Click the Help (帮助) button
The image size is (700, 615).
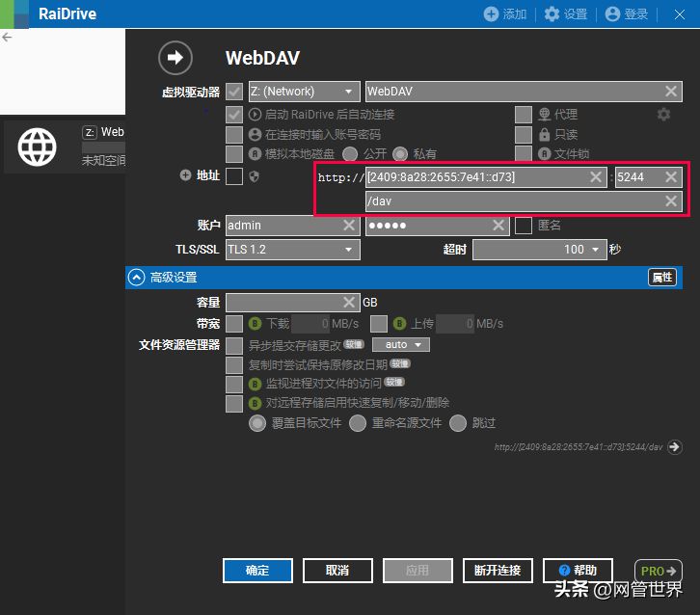coord(578,571)
